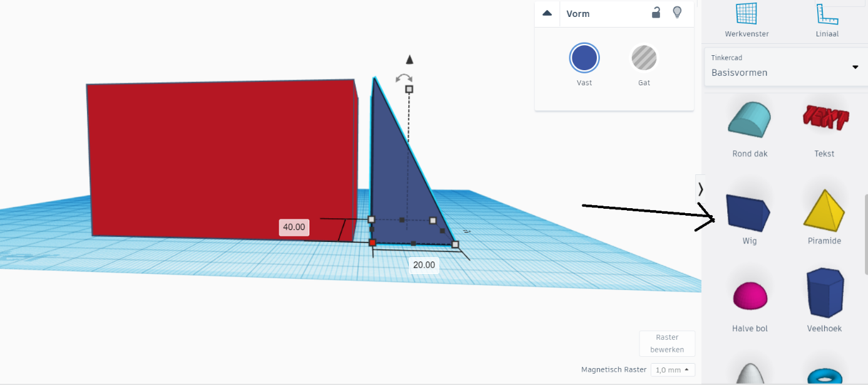Lock the selected shape in Vorm panel
This screenshot has width=868, height=385.
click(x=656, y=13)
